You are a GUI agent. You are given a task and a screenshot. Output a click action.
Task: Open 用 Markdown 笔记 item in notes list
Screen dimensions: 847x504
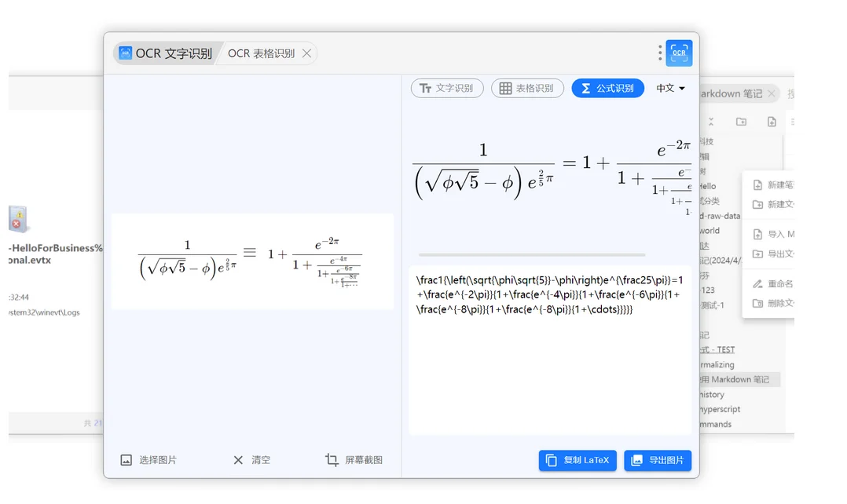[739, 379]
